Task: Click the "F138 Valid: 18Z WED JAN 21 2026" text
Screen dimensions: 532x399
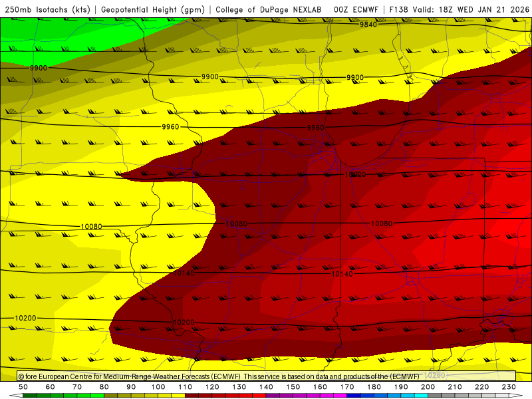Action: click(x=459, y=9)
